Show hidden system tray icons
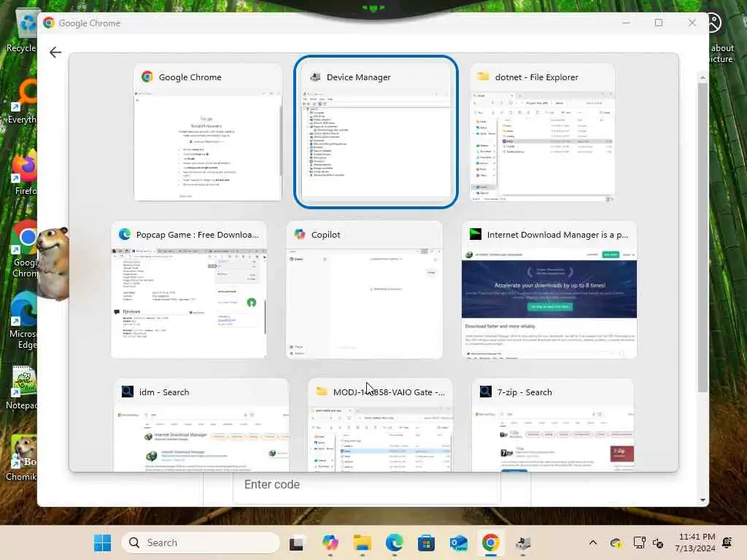This screenshot has width=747, height=560. tap(593, 542)
